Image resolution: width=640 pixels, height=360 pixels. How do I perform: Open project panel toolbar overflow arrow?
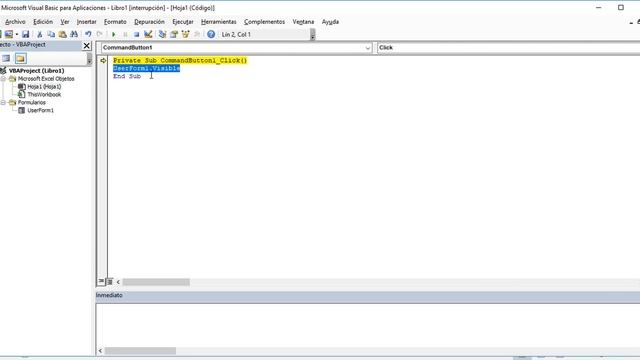(89, 59)
